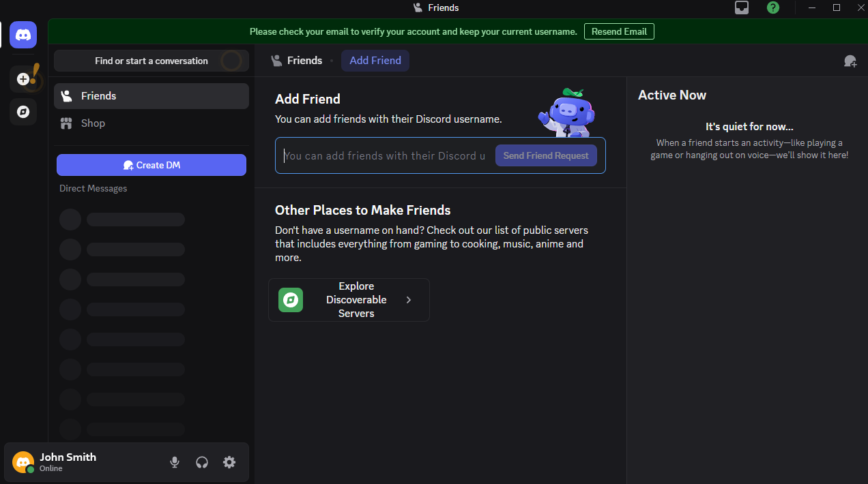Click Send Friend Request button
This screenshot has width=868, height=484.
pyautogui.click(x=546, y=155)
